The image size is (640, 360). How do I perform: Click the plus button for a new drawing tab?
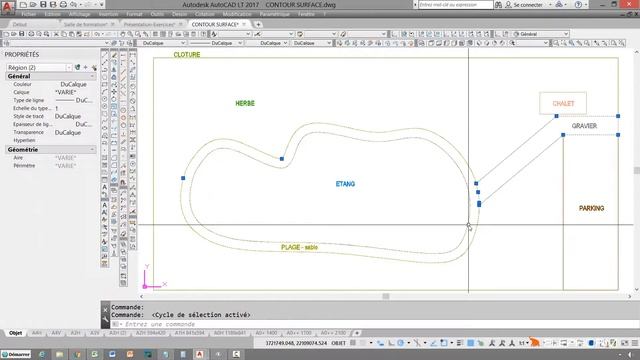tap(258, 24)
